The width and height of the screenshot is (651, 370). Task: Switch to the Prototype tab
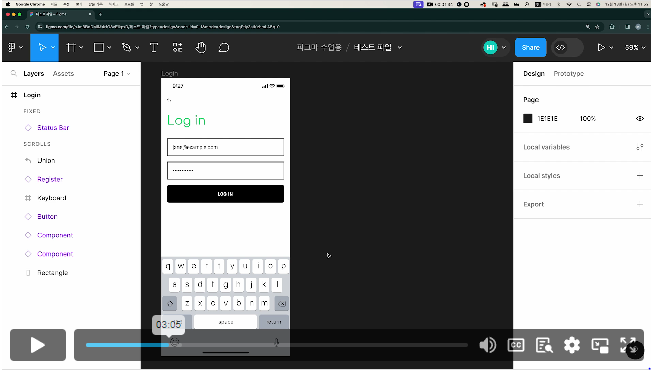(568, 74)
